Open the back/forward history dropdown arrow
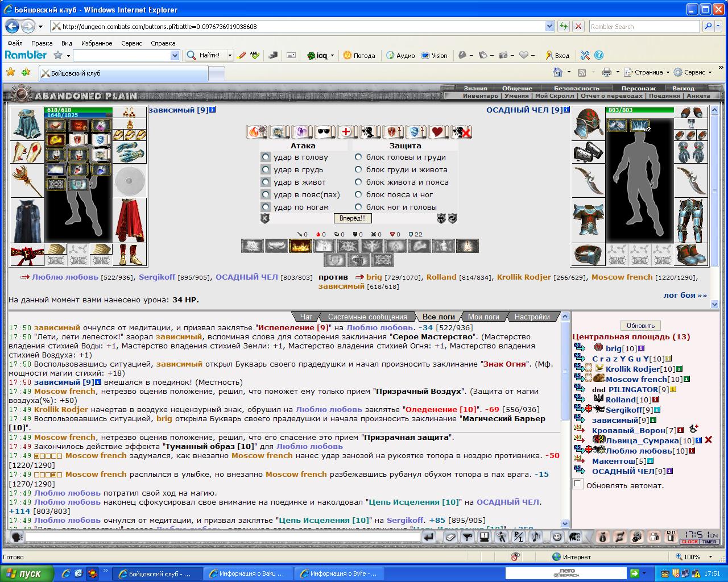The width and height of the screenshot is (728, 582). [x=40, y=26]
